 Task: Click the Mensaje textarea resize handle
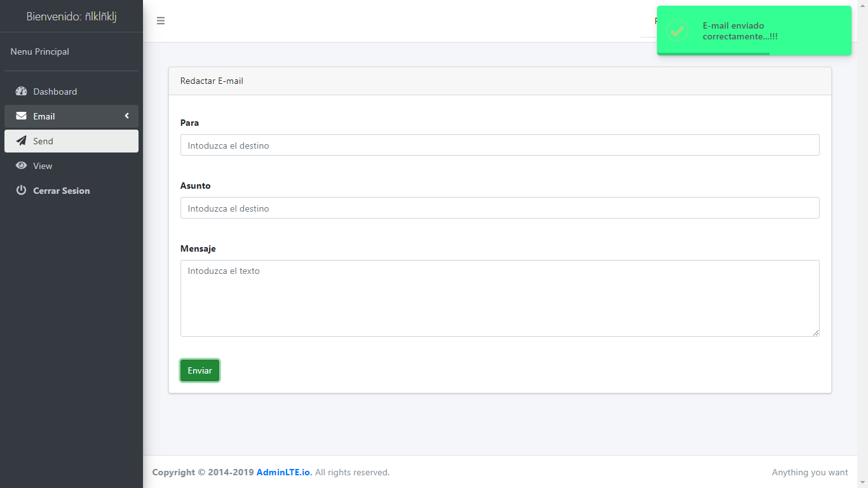[815, 332]
